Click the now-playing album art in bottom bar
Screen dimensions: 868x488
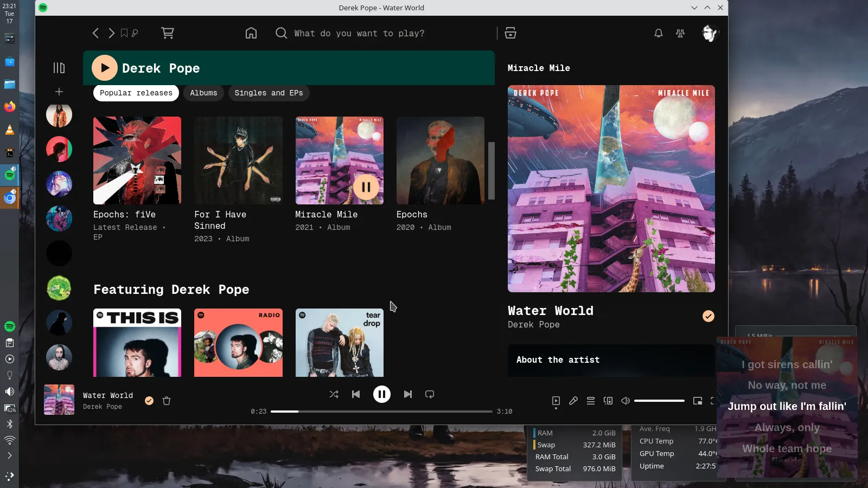click(x=59, y=400)
